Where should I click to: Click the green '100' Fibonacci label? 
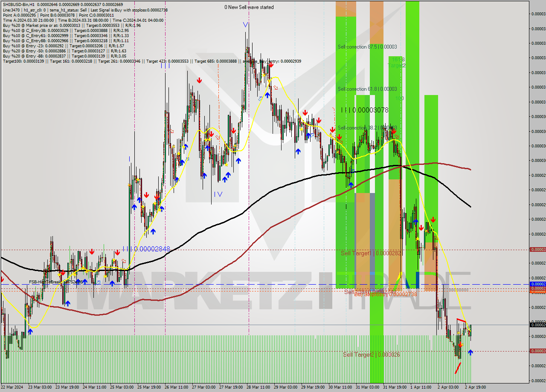tap(399, 98)
